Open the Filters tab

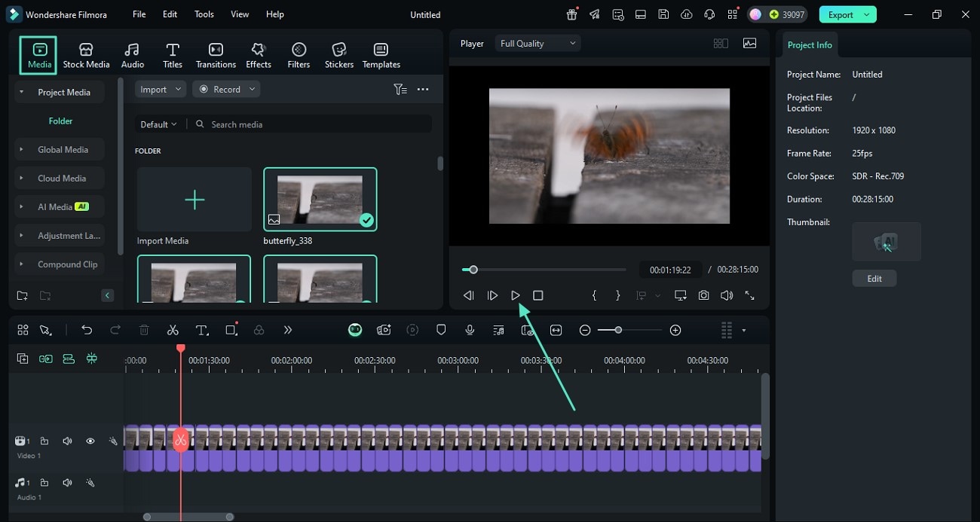pyautogui.click(x=299, y=55)
